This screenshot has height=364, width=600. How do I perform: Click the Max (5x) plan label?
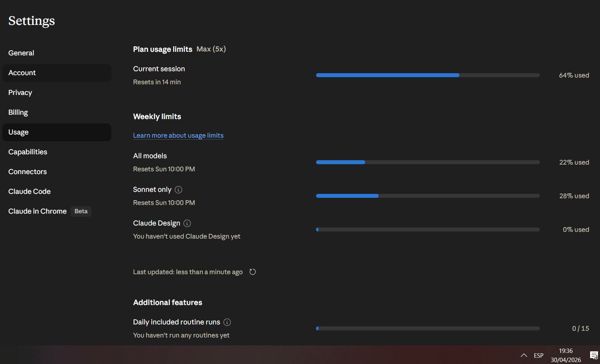tap(211, 49)
